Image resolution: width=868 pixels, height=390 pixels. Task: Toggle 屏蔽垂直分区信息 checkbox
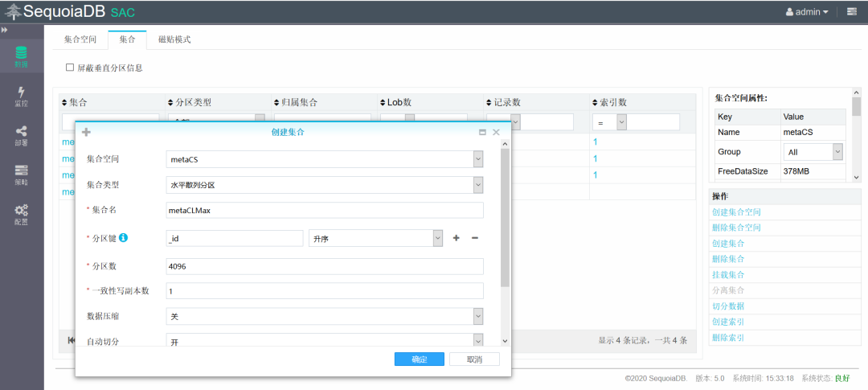tap(70, 68)
